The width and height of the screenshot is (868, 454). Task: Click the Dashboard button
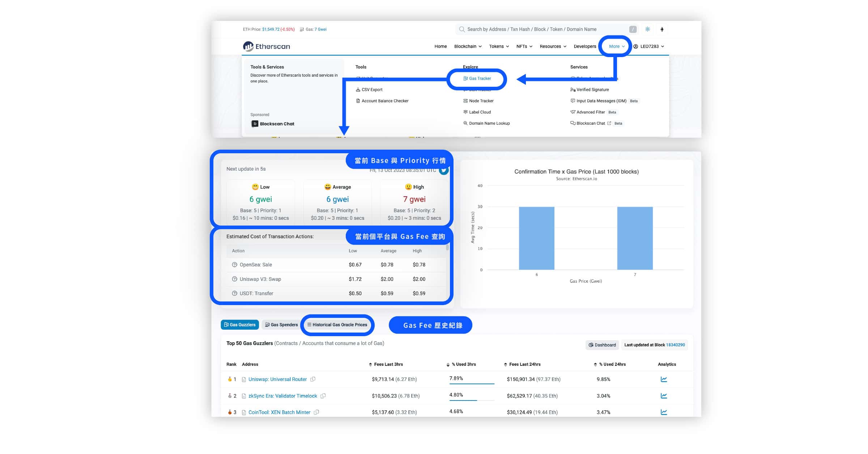(x=602, y=345)
